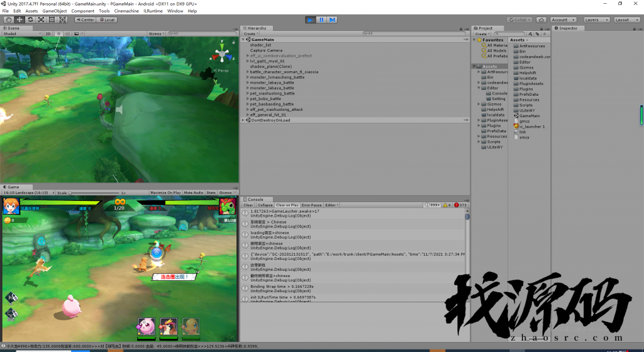Expand the Scripts folder in Project tree

tap(479, 142)
